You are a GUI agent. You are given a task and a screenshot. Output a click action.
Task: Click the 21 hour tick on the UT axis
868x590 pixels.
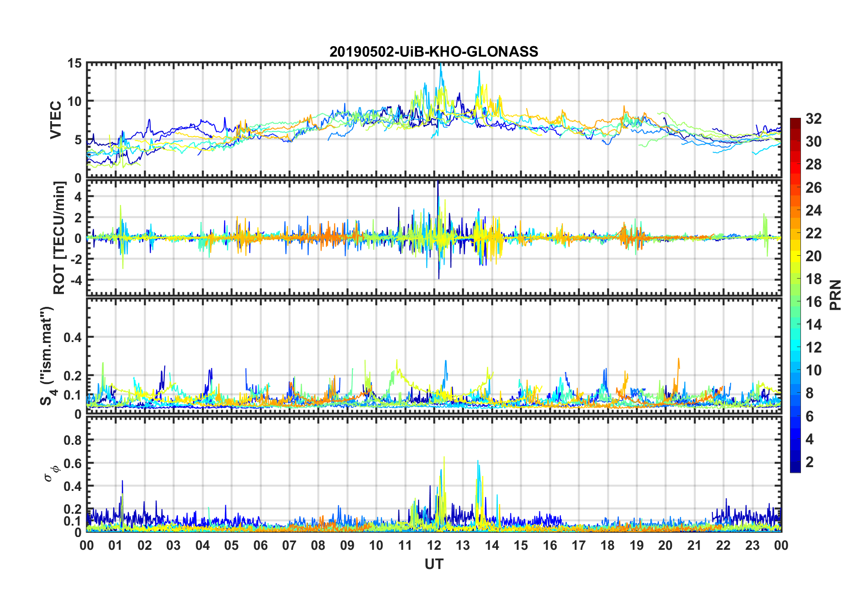[695, 545]
